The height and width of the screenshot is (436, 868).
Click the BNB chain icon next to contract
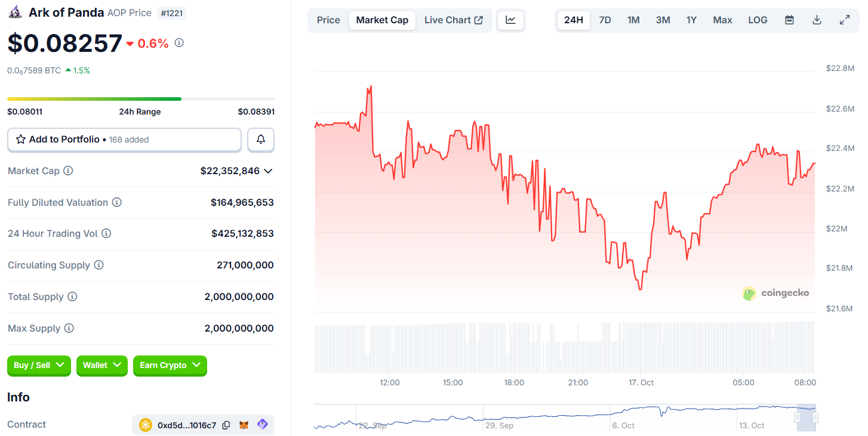tap(145, 425)
